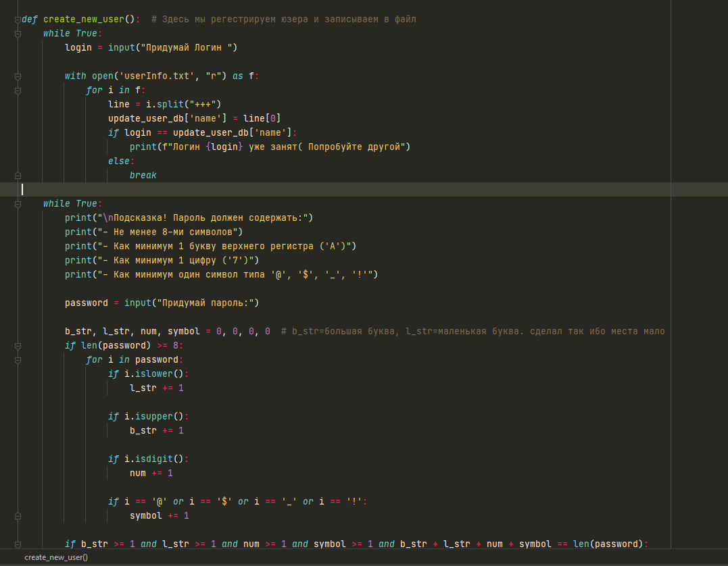Click 'b_str, l_str, num, symbol' variable declaration
728x566 pixels.
point(132,331)
